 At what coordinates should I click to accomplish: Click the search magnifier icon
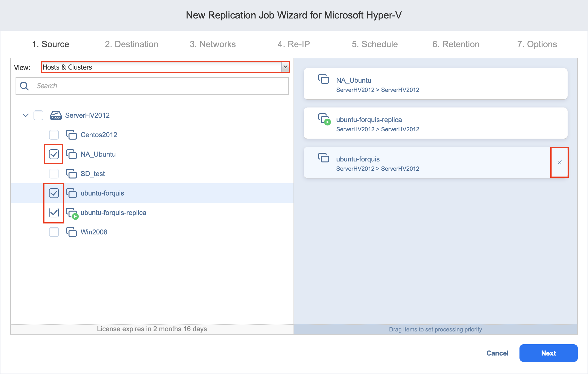pos(24,86)
